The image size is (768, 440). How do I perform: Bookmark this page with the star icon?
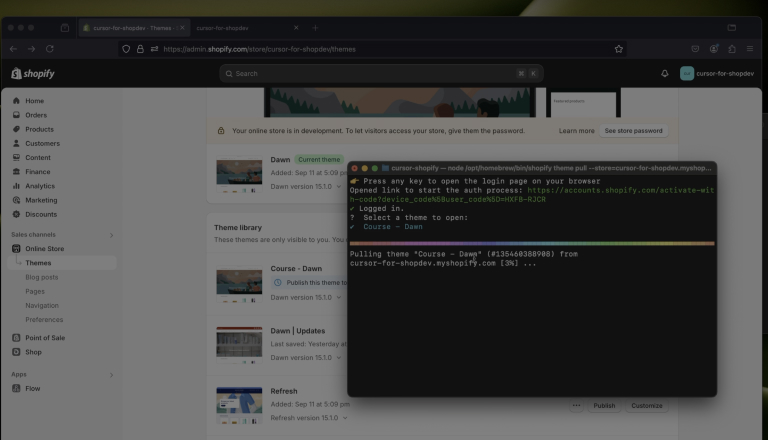click(619, 49)
